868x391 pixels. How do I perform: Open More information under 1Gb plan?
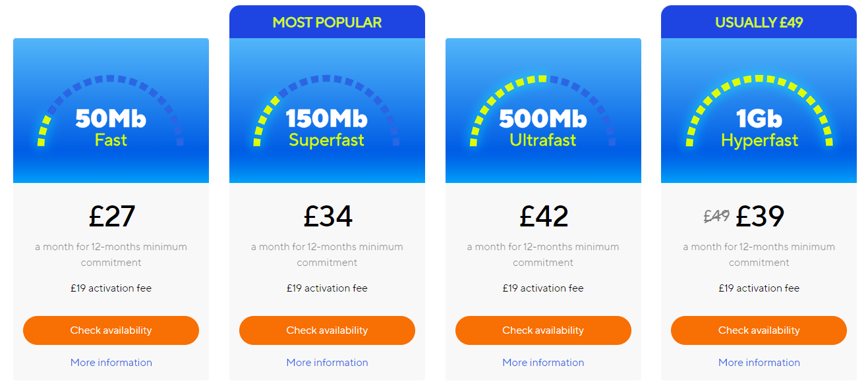pos(759,363)
